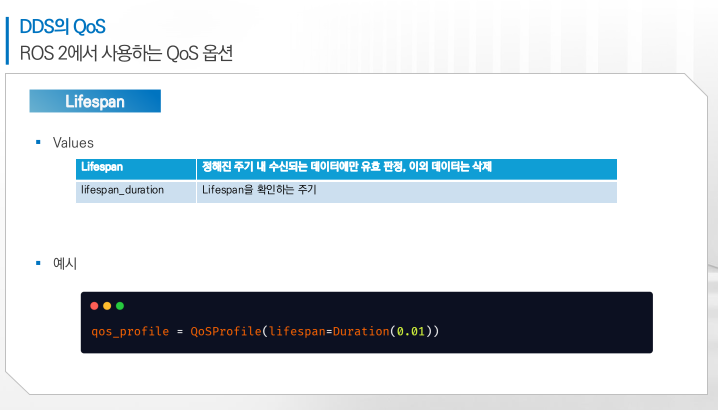Click the red dot in code window
The height and width of the screenshot is (410, 718).
[94, 306]
